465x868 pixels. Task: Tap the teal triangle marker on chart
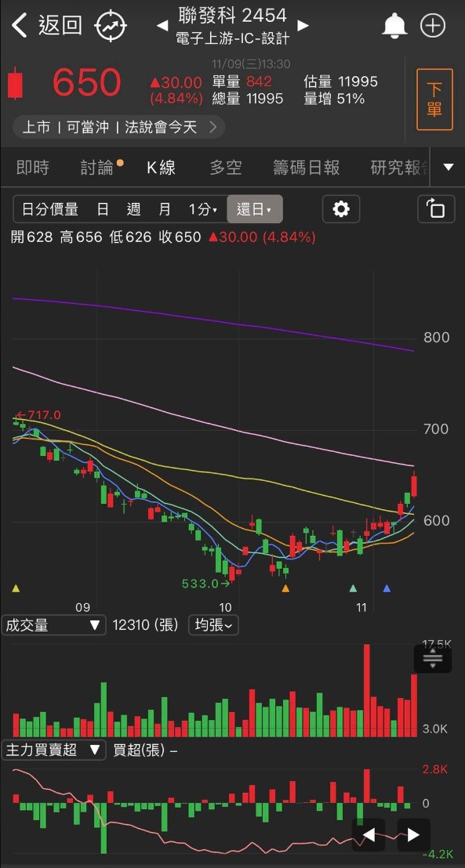353,588
